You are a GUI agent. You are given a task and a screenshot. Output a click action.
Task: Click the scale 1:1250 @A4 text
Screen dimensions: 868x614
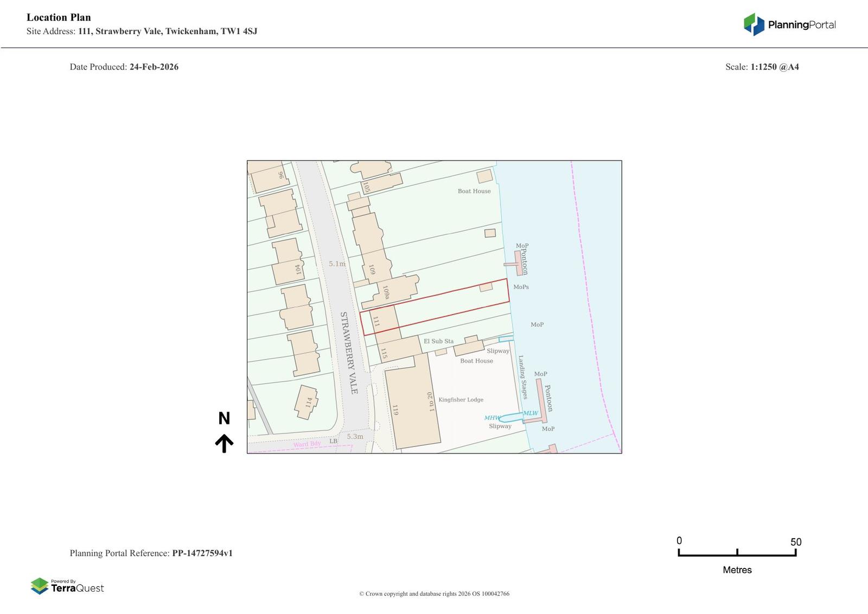774,67
